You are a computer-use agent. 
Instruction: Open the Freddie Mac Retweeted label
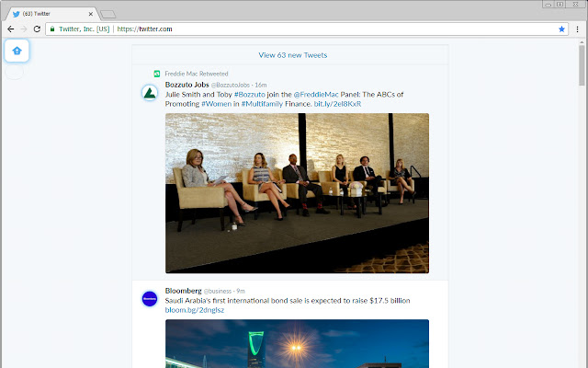197,74
